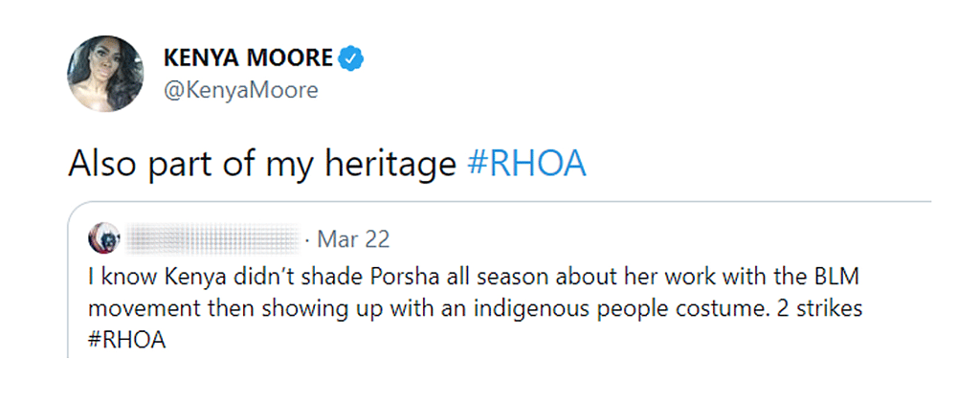Click the blurred quoted username
This screenshot has width=980, height=403.
click(x=212, y=237)
